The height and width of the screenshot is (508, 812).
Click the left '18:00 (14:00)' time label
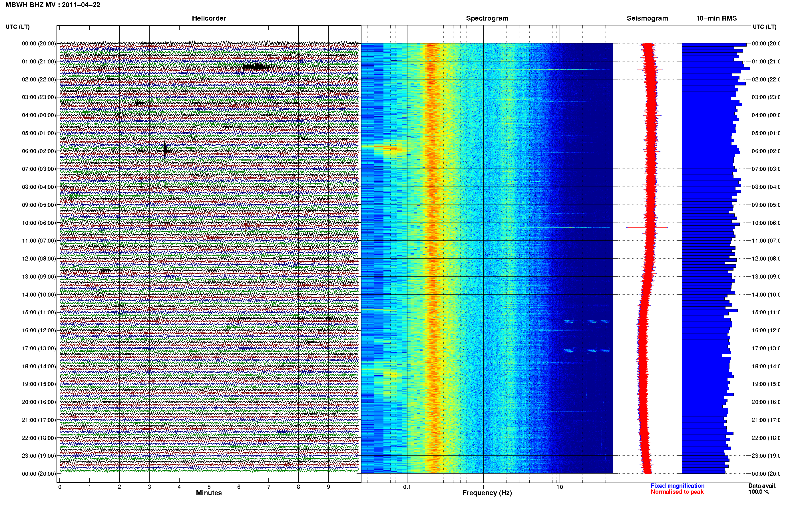click(x=39, y=366)
